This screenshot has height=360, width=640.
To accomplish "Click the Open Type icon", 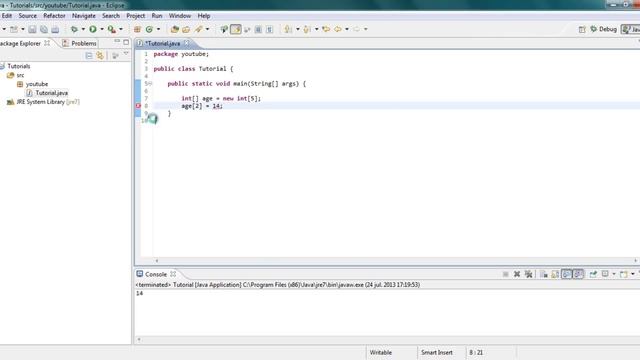I will 175,29.
